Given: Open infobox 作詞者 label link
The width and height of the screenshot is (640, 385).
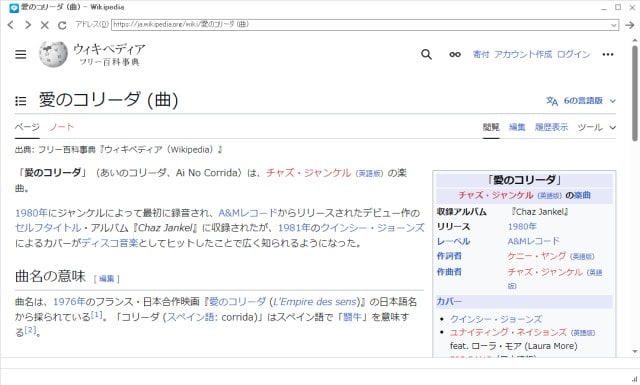Looking at the screenshot, I should point(449,256).
